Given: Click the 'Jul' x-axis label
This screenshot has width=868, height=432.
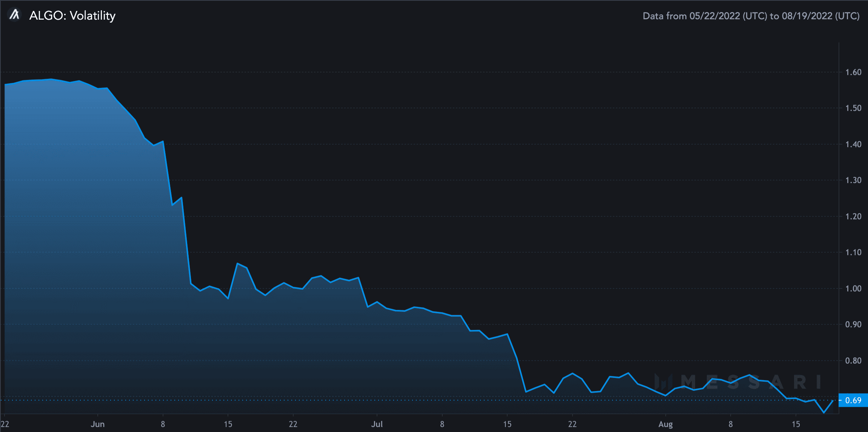Looking at the screenshot, I should pos(377,424).
